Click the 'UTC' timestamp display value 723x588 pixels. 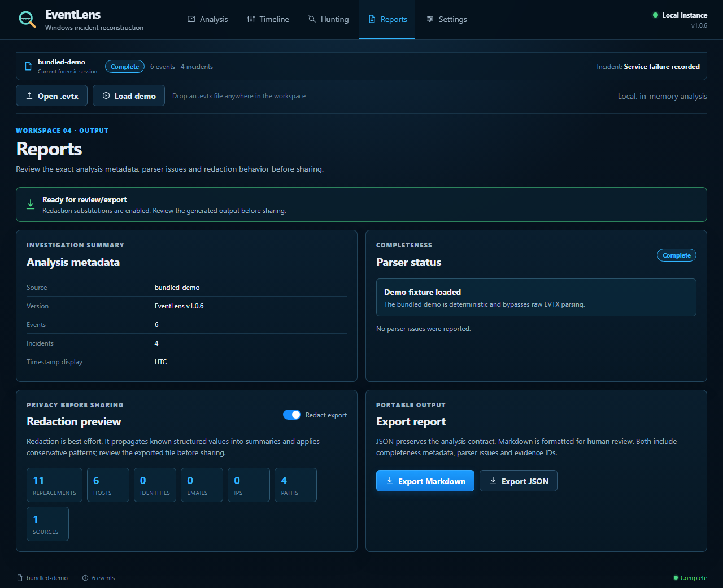[x=161, y=362]
